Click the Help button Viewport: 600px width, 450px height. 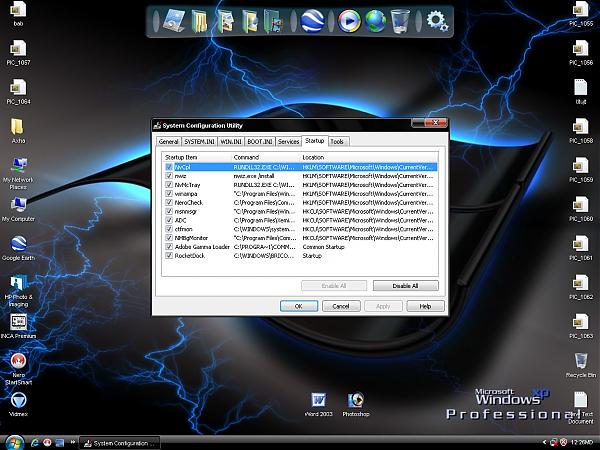(x=425, y=306)
